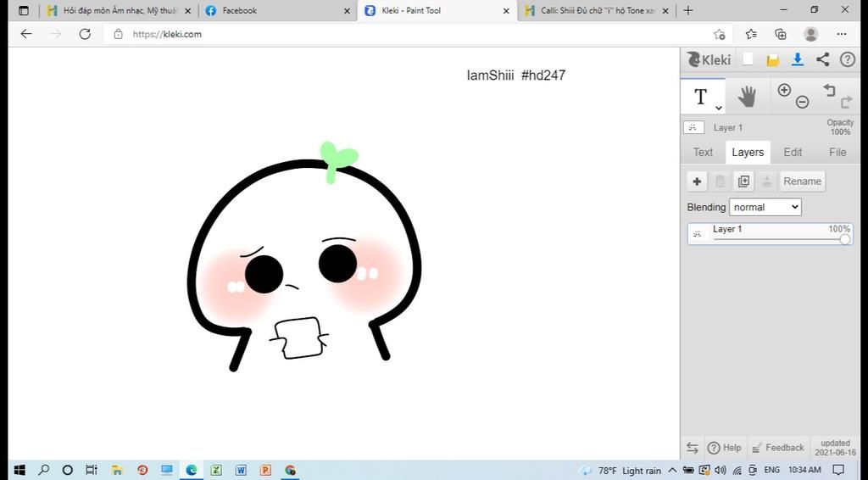Open the Kleki help question mark icon
Screen dimensions: 868x480
tap(848, 59)
